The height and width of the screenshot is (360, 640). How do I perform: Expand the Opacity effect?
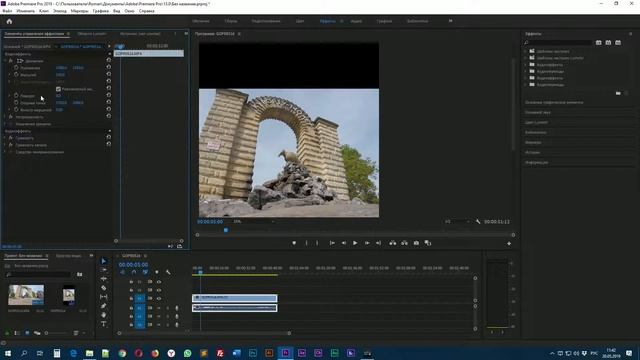tap(5, 117)
